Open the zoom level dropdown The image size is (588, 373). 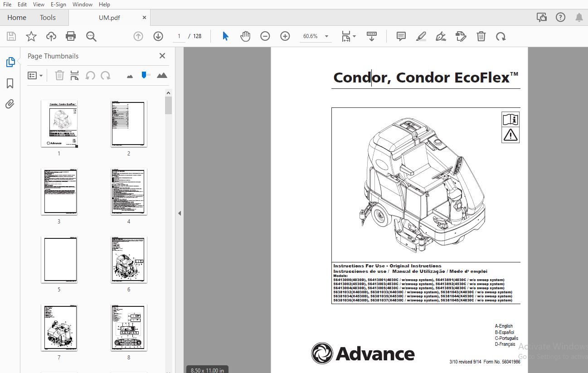coord(327,36)
